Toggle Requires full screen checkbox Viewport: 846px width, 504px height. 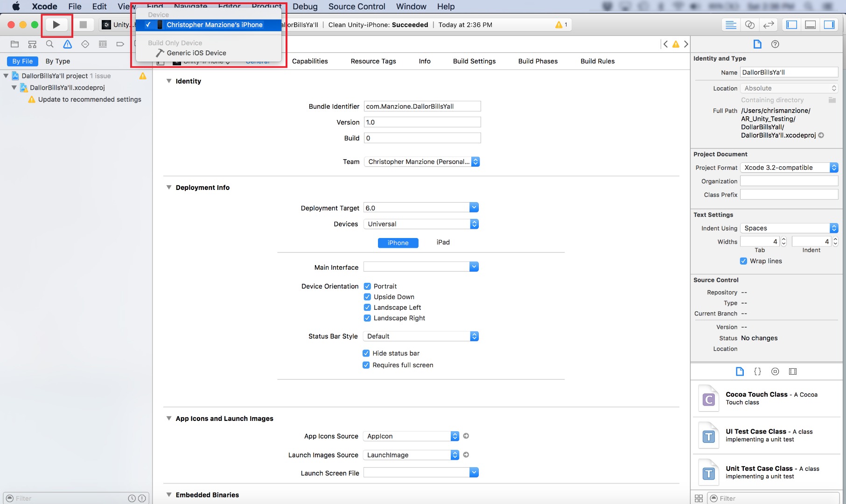[x=366, y=365]
